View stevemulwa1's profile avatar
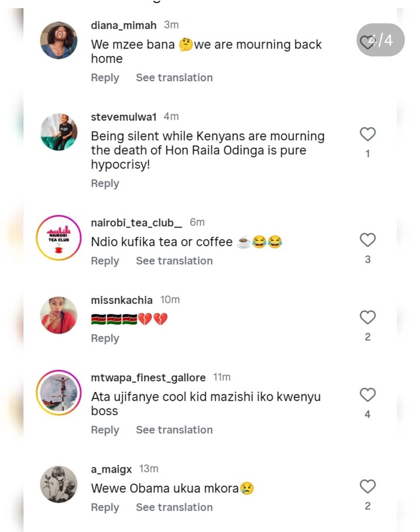This screenshot has width=420, height=532. [x=58, y=132]
